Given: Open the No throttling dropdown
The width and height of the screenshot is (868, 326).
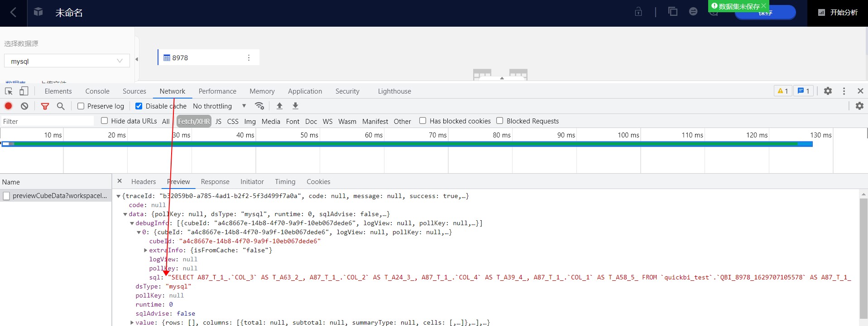Looking at the screenshot, I should (219, 106).
